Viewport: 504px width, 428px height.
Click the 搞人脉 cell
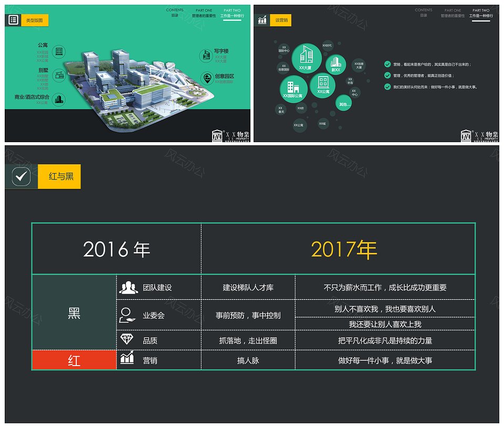coord(248,360)
